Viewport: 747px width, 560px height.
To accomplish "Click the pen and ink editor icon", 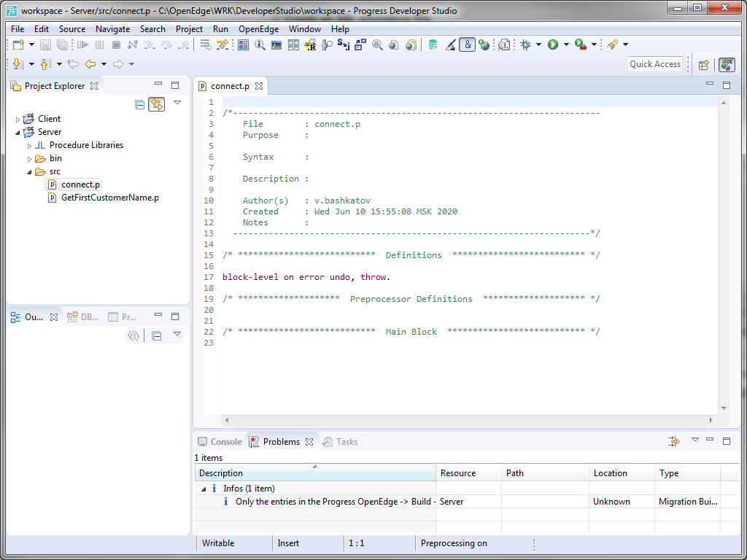I will coord(450,44).
